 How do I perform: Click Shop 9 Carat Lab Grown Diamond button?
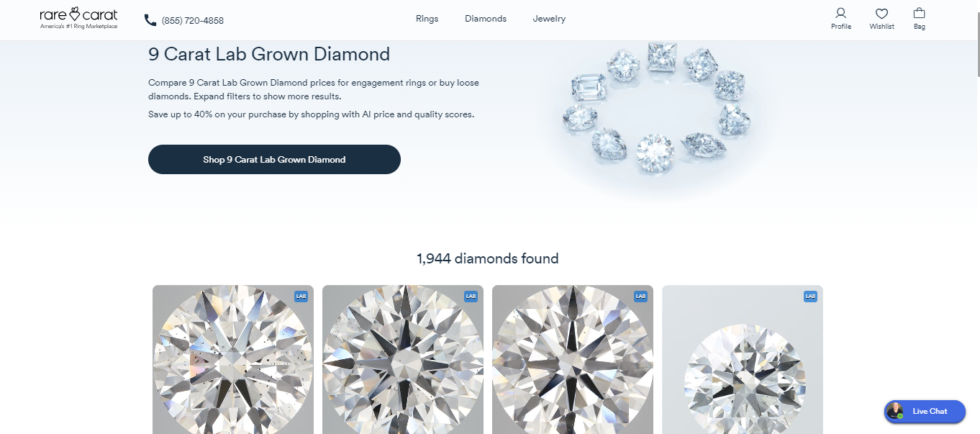point(274,159)
